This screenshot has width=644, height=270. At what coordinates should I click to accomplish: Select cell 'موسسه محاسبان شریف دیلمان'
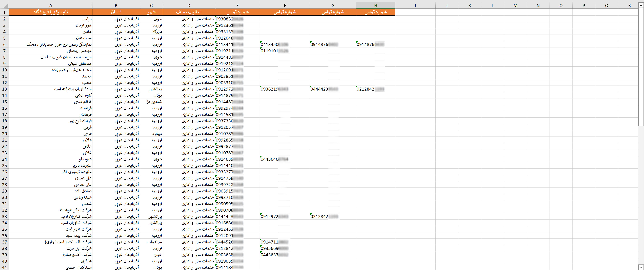pyautogui.click(x=51, y=57)
